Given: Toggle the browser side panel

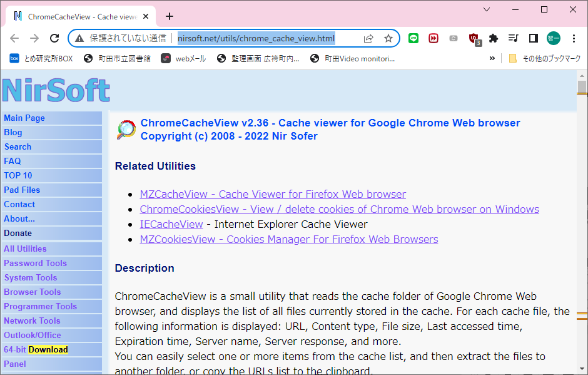Looking at the screenshot, I should click(534, 38).
